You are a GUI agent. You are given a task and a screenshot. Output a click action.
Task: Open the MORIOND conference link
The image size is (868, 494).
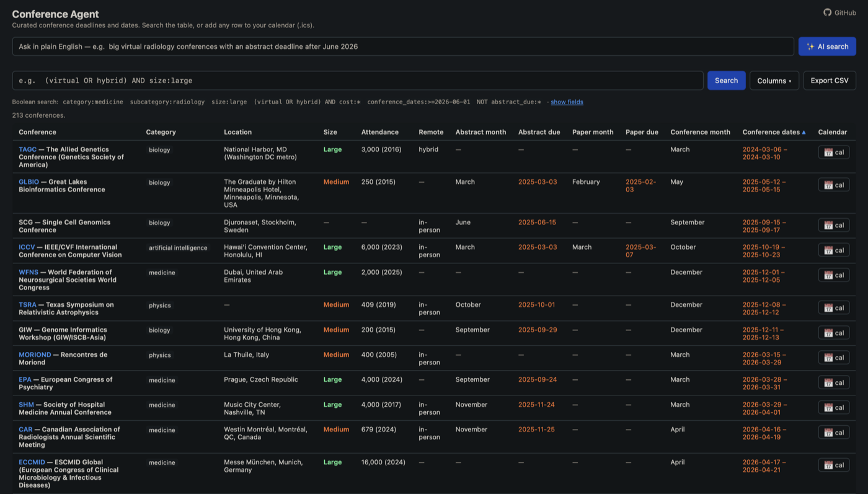pyautogui.click(x=35, y=355)
